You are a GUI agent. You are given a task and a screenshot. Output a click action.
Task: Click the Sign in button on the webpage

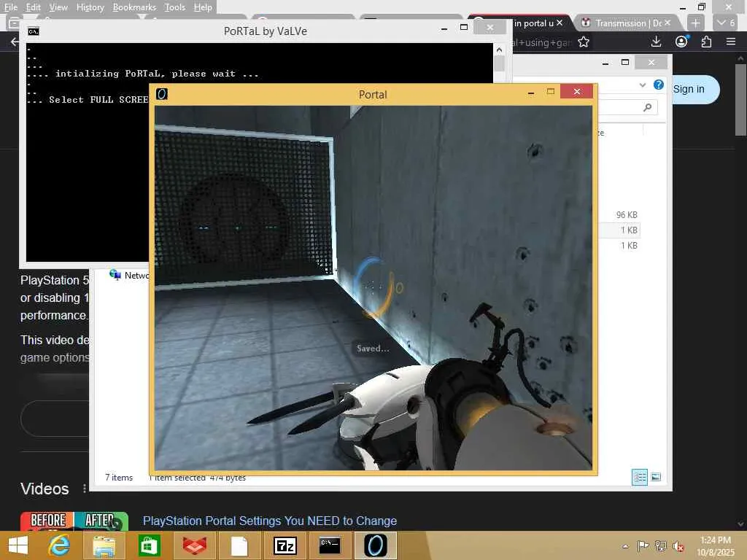point(689,90)
